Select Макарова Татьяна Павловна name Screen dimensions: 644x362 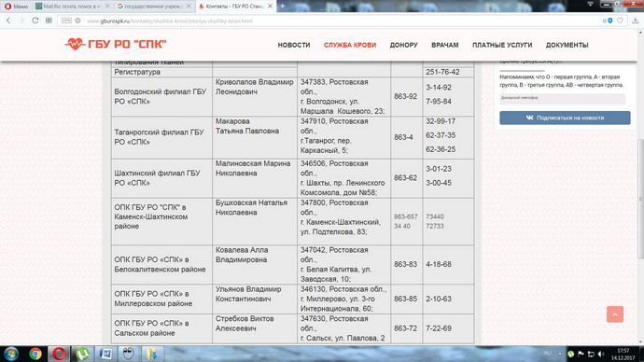[247, 126]
